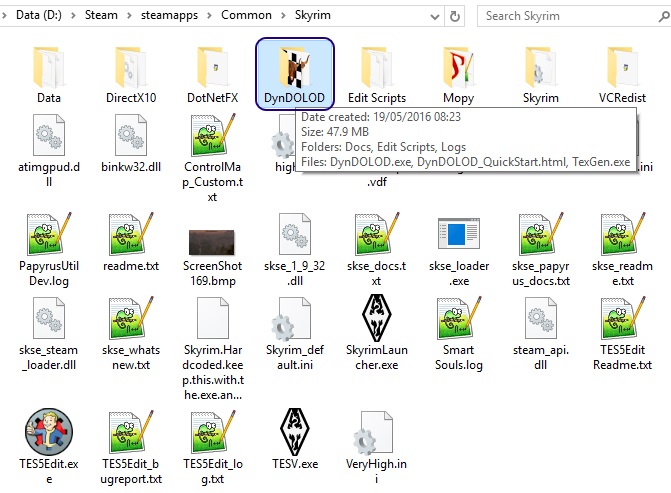Select SkyrimLauncher.exe icon
671x493 pixels.
(x=377, y=318)
